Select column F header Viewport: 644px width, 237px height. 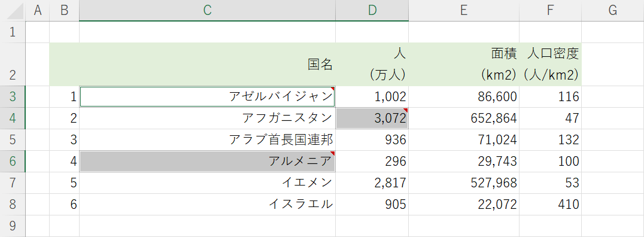click(551, 10)
